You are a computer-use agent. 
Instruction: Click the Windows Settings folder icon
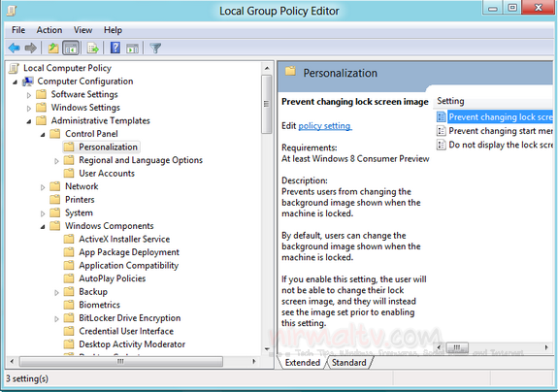tap(42, 108)
